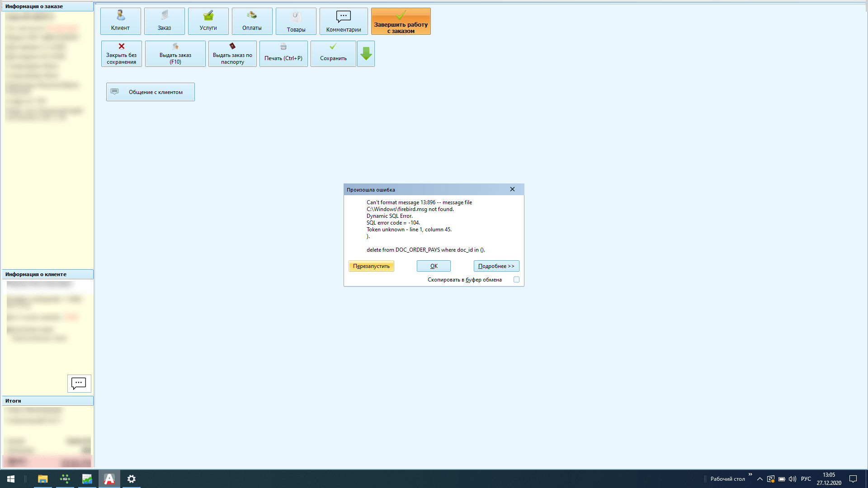This screenshot has height=488, width=868.
Task: Click the green down arrow button
Action: 366,54
